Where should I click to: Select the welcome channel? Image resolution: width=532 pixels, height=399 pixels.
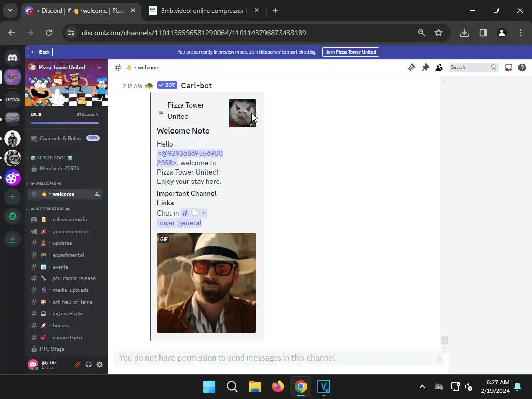tap(65, 194)
